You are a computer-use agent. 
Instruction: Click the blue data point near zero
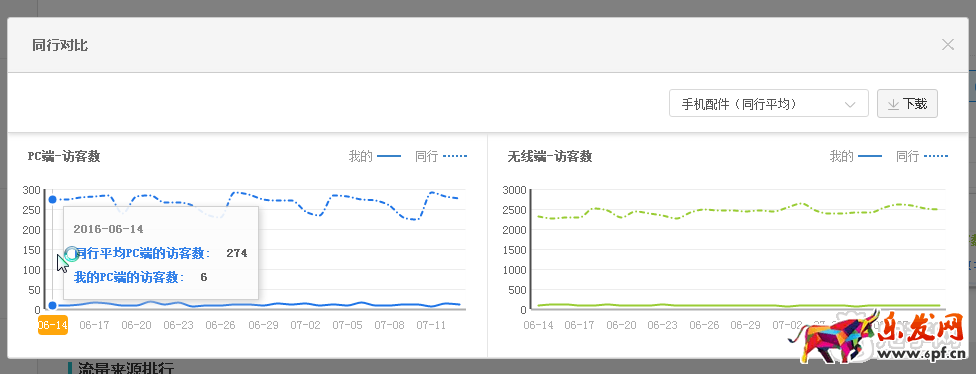pos(53,306)
